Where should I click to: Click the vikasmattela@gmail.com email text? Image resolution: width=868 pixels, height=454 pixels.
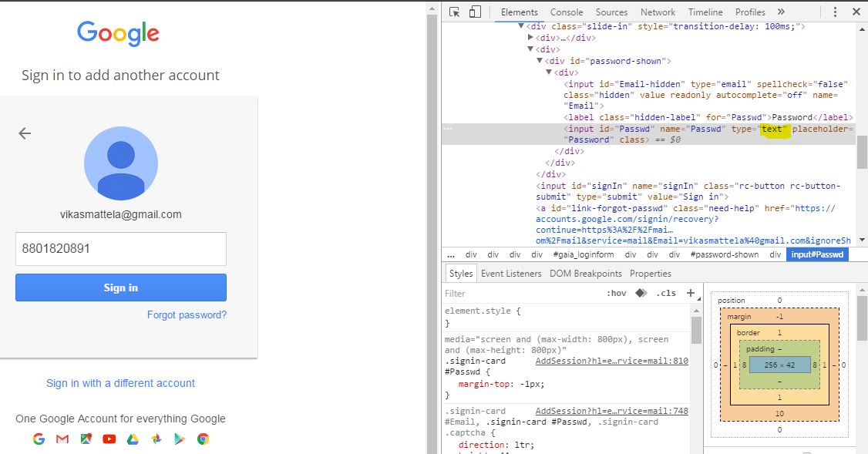click(121, 214)
